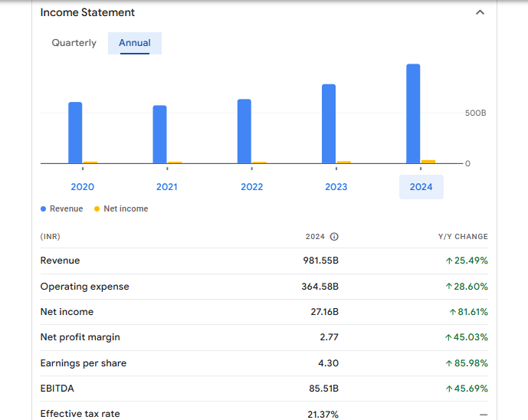
Task: Click the 85.51B EBITDA value
Action: [323, 389]
